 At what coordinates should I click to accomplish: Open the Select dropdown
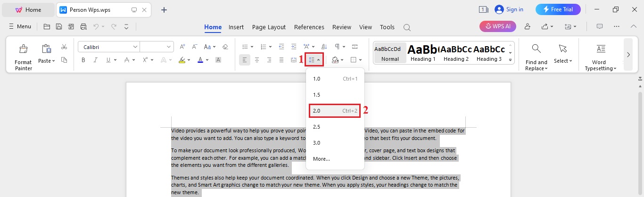point(562,61)
